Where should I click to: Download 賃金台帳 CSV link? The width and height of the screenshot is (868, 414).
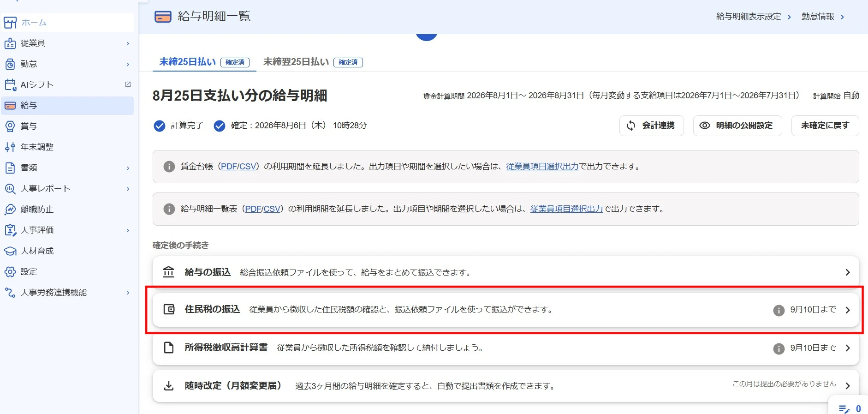(x=248, y=167)
